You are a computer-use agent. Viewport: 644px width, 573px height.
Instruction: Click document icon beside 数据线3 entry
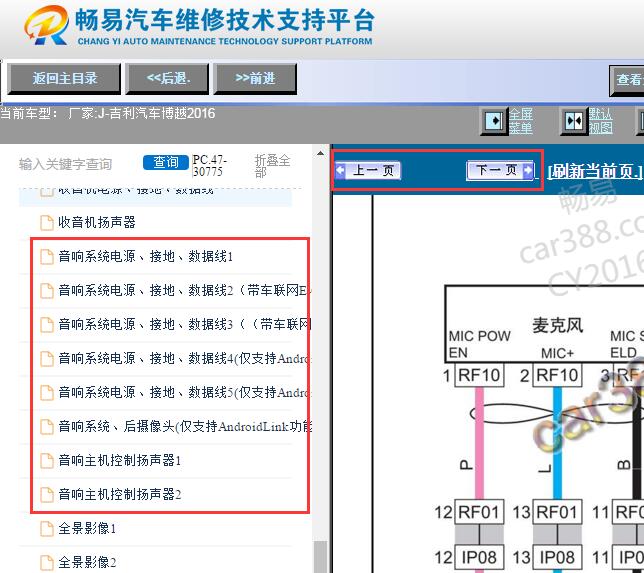[47, 325]
